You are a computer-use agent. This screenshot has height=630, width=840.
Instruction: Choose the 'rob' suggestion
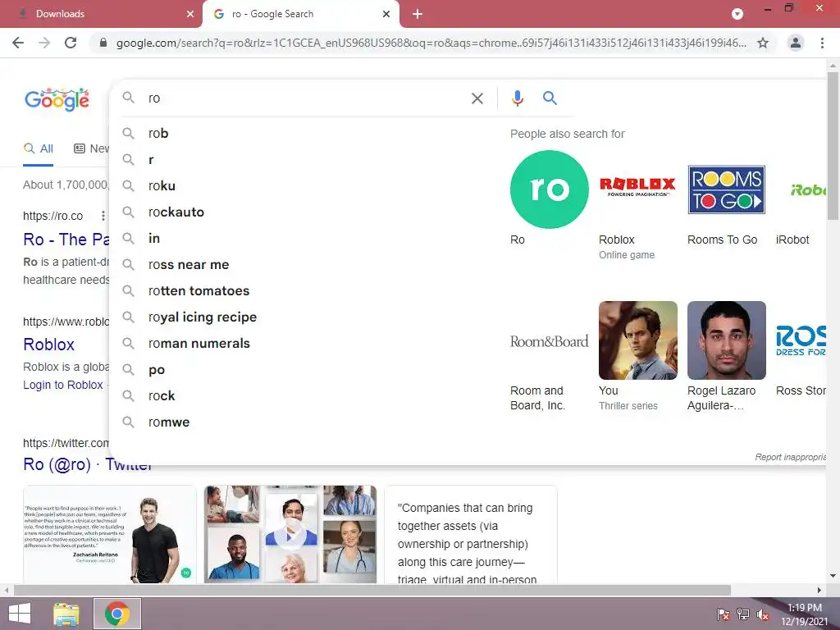point(305,134)
